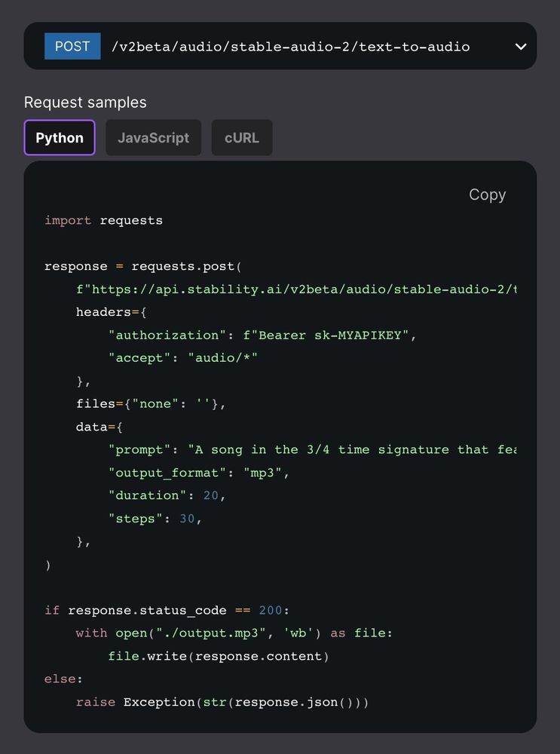Viewport: 560px width, 754px height.
Task: Click the files={"none": ''} line
Action: pyautogui.click(x=151, y=404)
